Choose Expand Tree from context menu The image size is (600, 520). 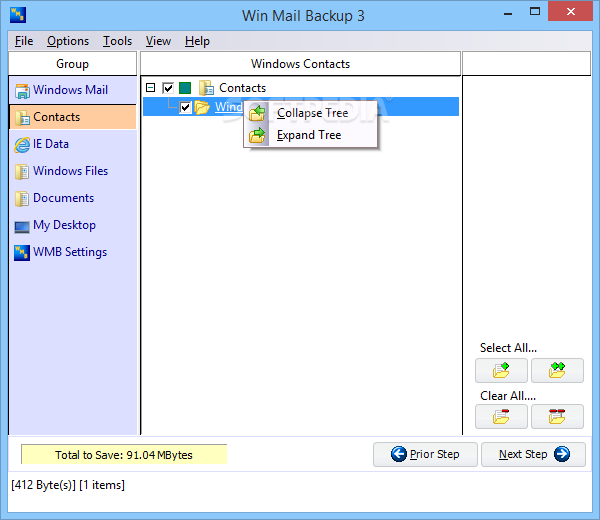click(x=310, y=135)
